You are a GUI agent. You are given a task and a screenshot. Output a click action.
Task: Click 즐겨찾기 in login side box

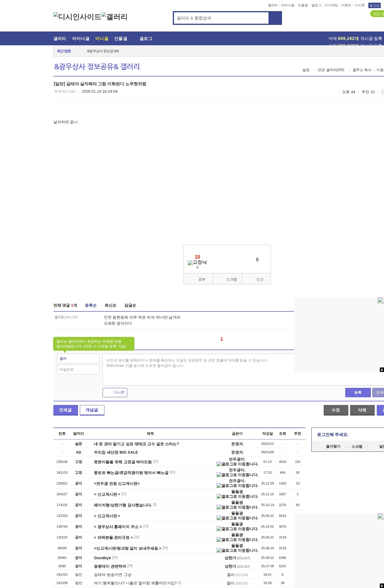tap(333, 446)
